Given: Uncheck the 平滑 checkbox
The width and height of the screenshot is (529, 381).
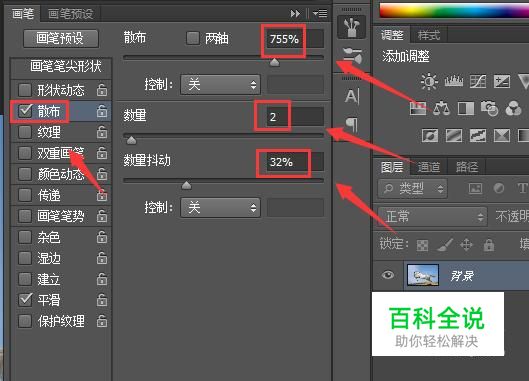Looking at the screenshot, I should (x=25, y=299).
